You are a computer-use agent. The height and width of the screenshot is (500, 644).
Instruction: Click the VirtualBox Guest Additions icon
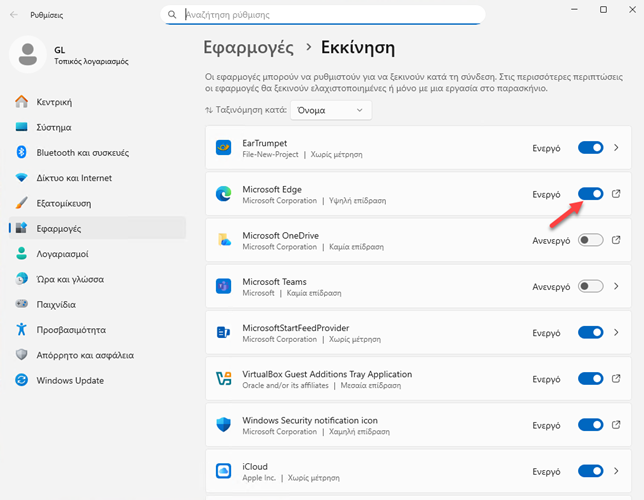click(x=223, y=378)
